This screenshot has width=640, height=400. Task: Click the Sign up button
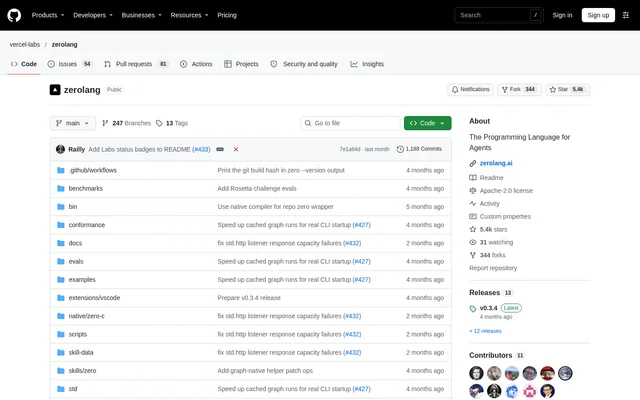click(598, 15)
